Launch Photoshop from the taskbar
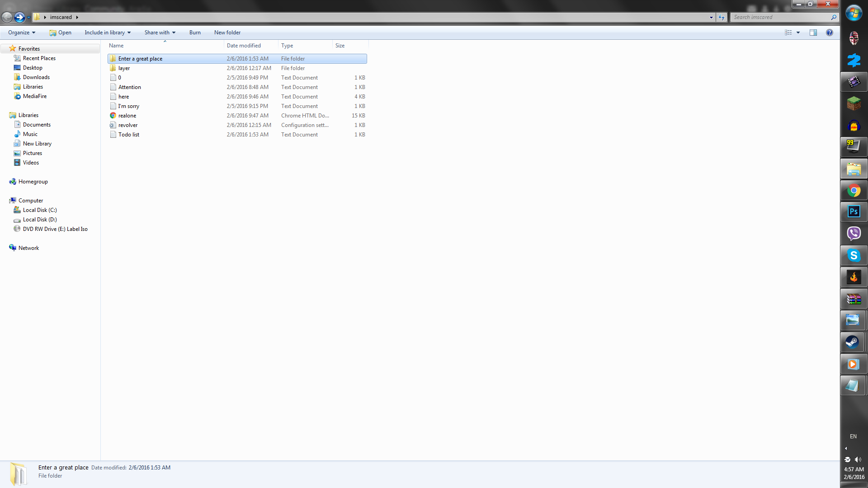This screenshot has height=488, width=868. tap(854, 211)
